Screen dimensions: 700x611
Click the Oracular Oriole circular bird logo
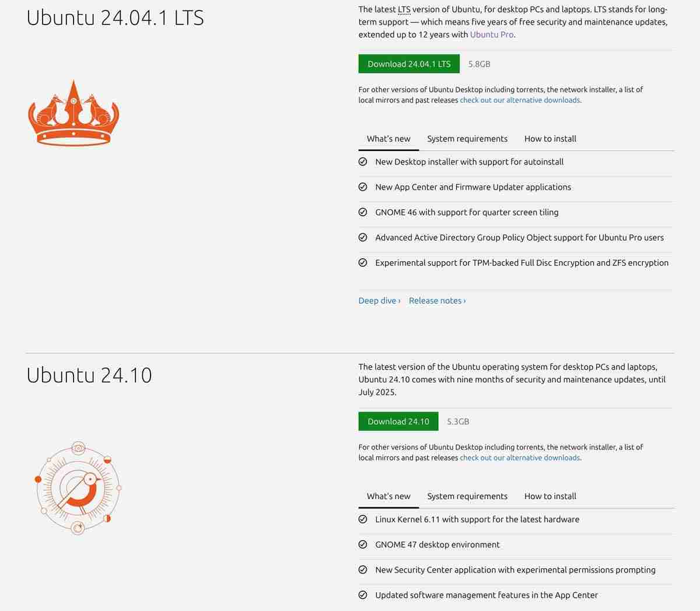(x=77, y=487)
